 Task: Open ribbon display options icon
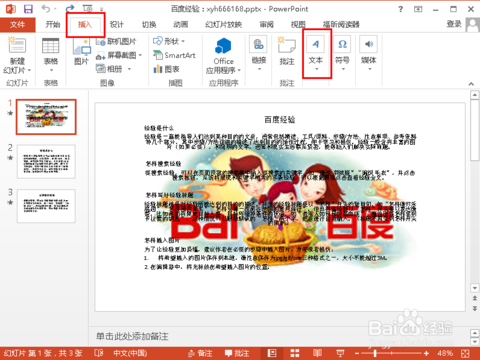pos(418,9)
